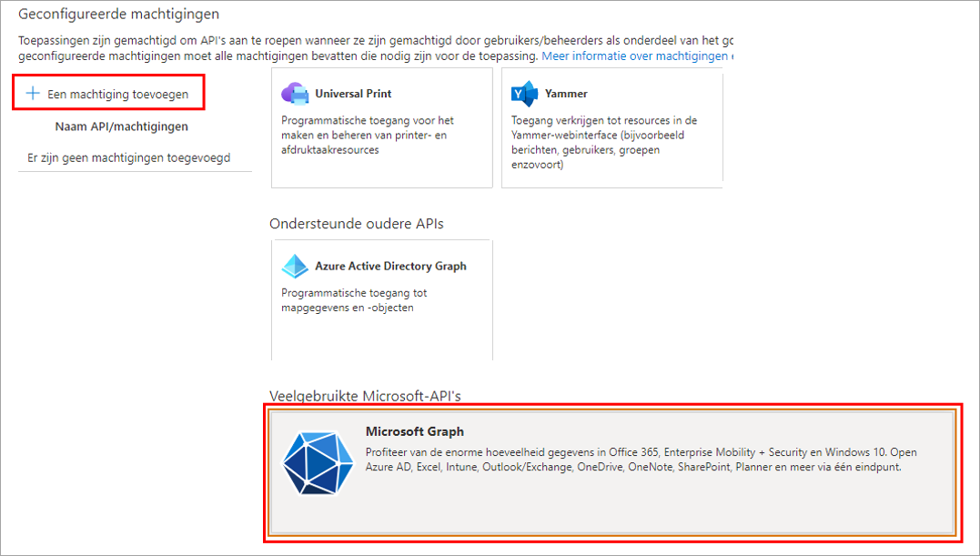Click the Microsoft Graph polyhedron icon
Viewport: 980px width, 556px height.
click(x=318, y=463)
